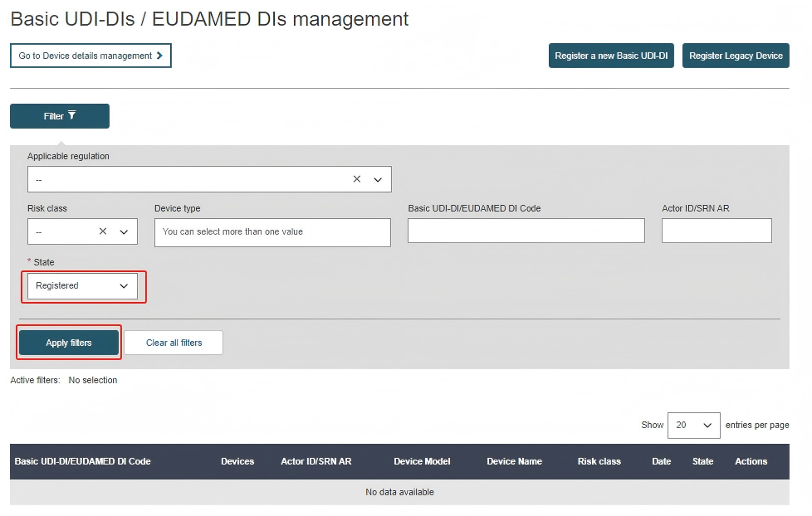This screenshot has height=516, width=812.
Task: Clear the Applicable regulation selection X
Action: coord(357,179)
